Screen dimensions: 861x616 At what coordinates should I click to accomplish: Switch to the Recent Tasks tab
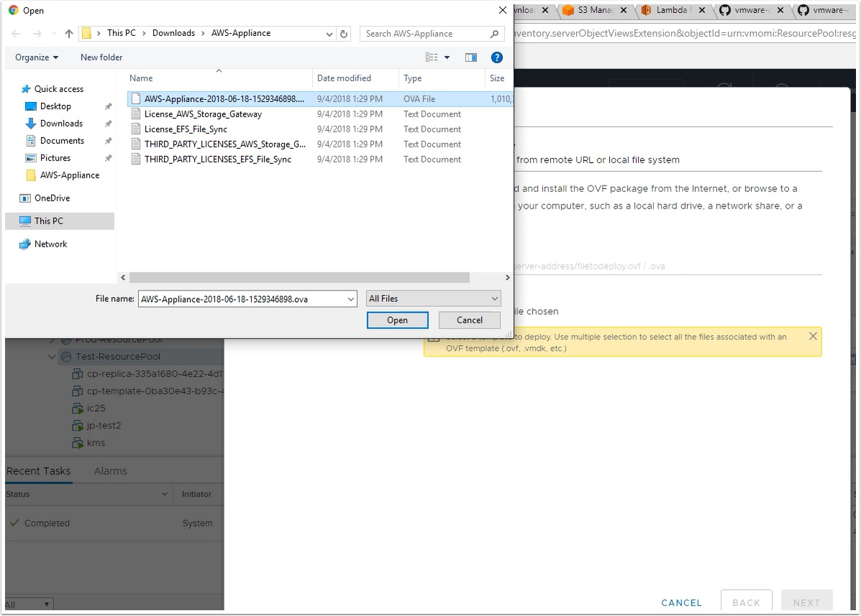[x=38, y=471]
